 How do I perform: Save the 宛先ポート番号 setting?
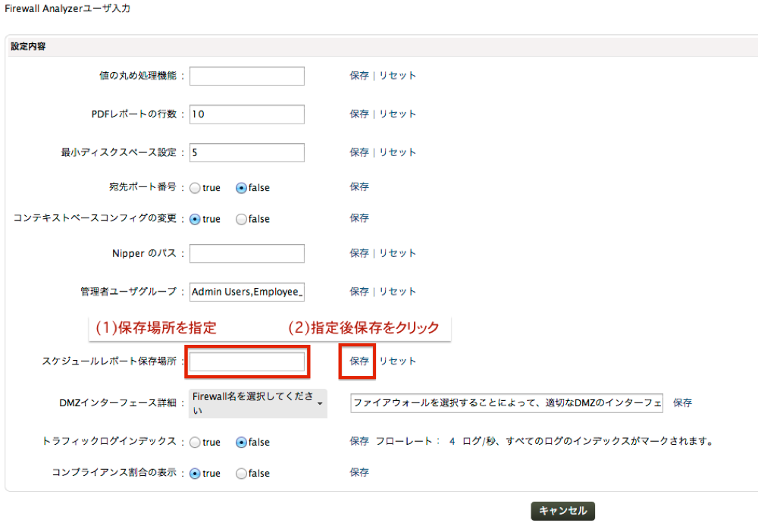(359, 186)
